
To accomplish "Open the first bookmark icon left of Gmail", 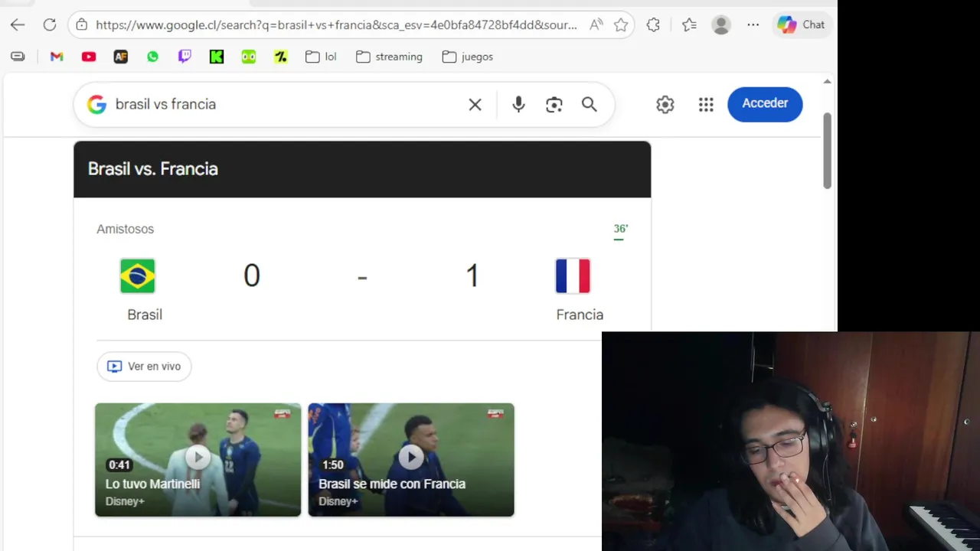I will [18, 57].
